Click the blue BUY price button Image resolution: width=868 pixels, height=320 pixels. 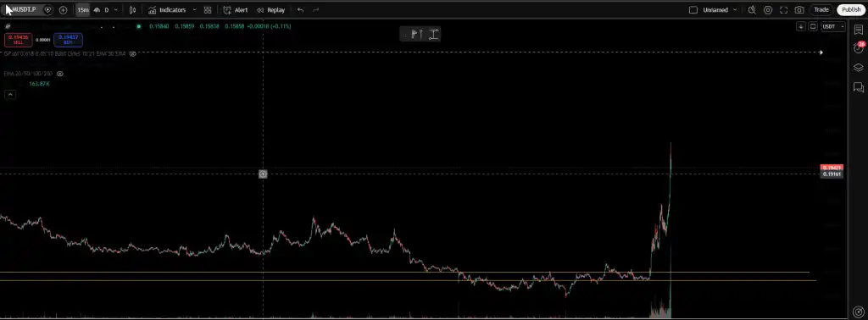click(68, 40)
